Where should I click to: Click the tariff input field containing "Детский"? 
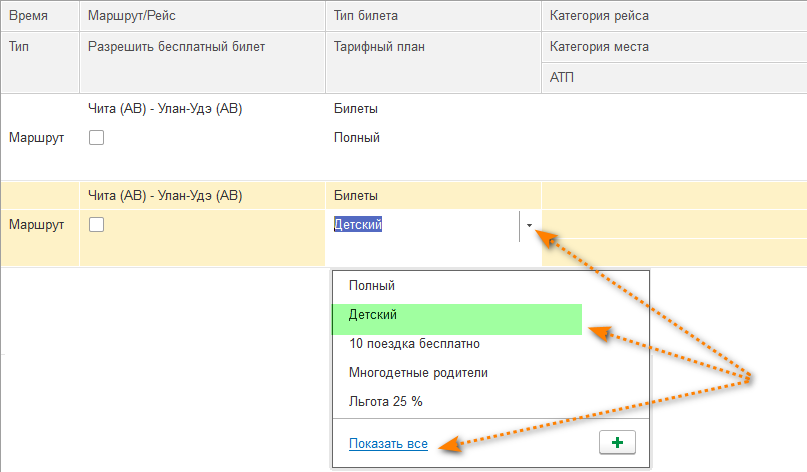click(x=424, y=225)
